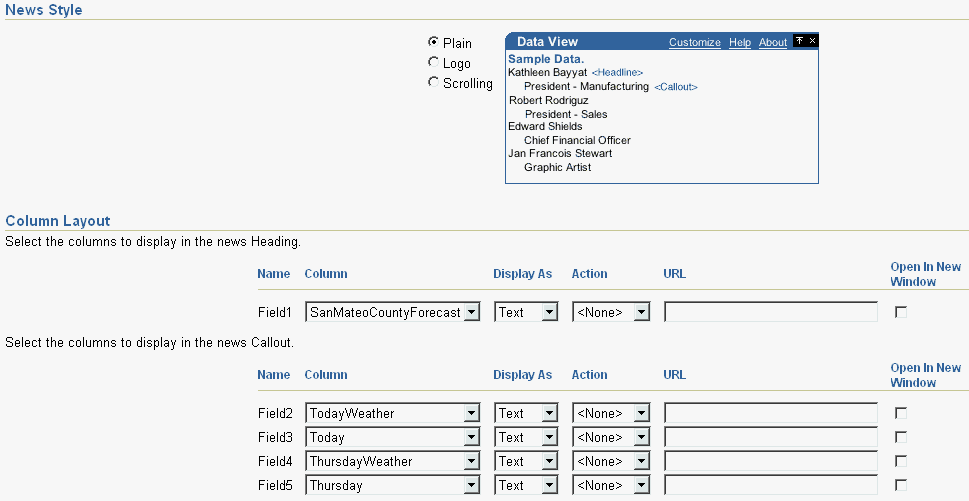
Task: Enable Open In New Window for Field1
Action: 901,312
